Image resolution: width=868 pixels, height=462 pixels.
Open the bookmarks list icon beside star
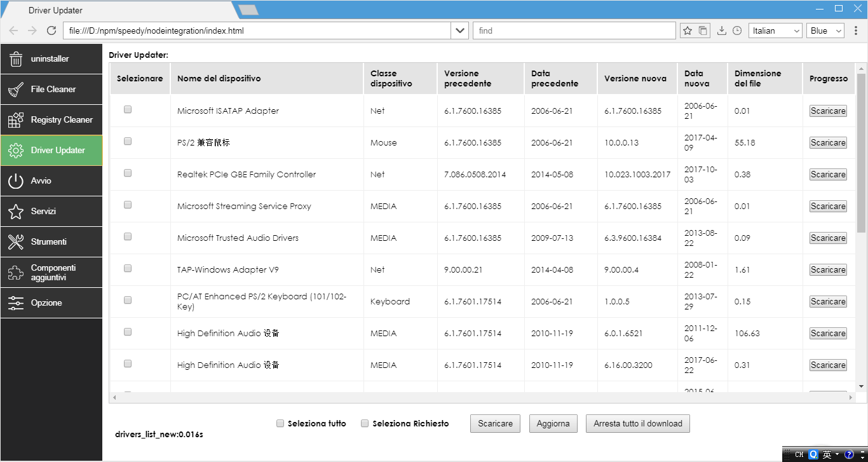[x=703, y=31]
